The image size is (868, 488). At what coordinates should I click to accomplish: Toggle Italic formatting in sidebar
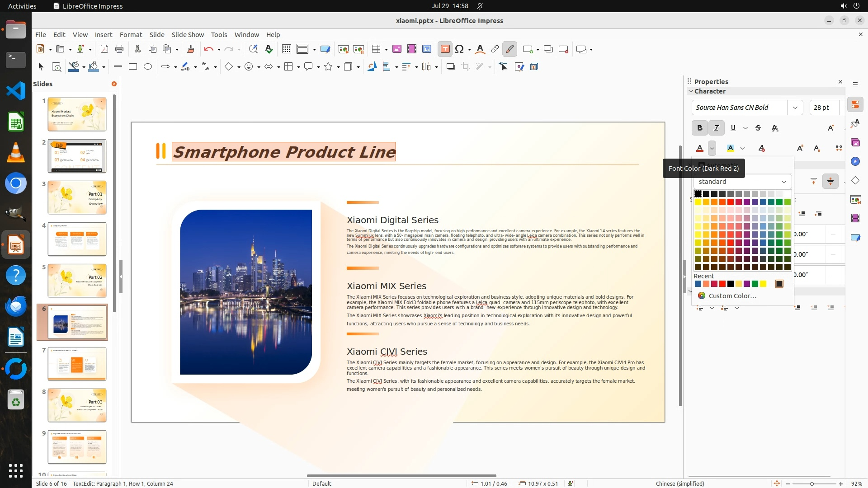tap(716, 128)
